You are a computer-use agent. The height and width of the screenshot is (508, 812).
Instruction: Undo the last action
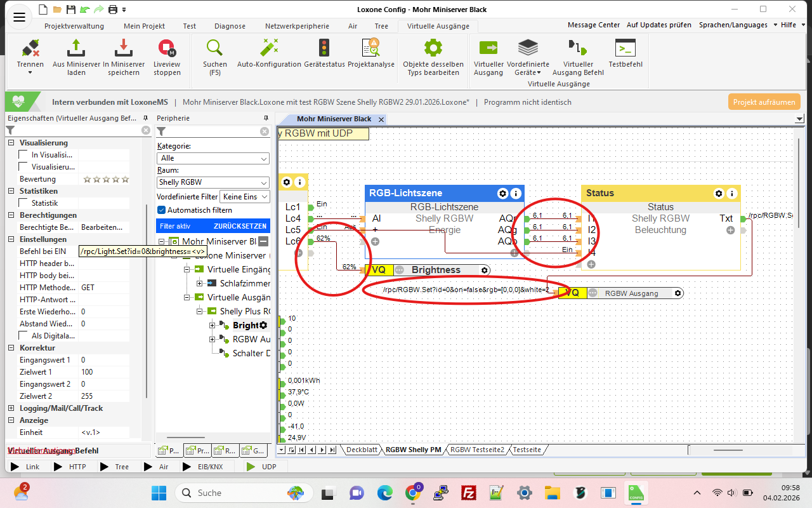pyautogui.click(x=85, y=9)
